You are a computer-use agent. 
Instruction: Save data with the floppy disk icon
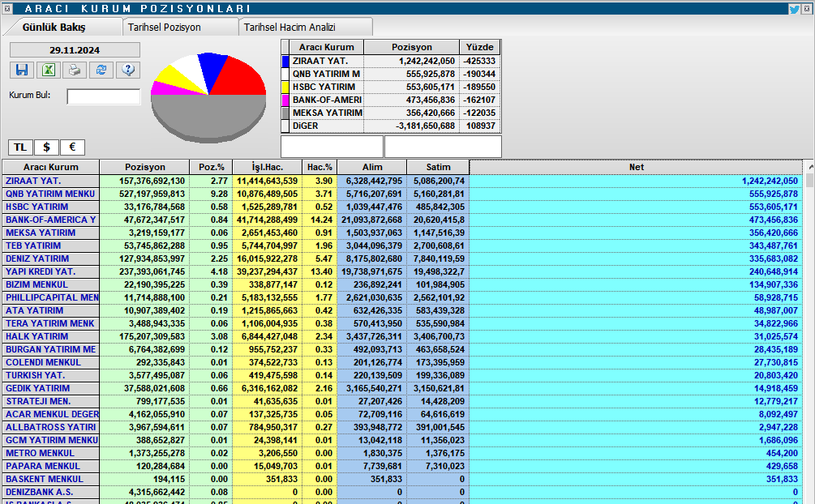22,70
